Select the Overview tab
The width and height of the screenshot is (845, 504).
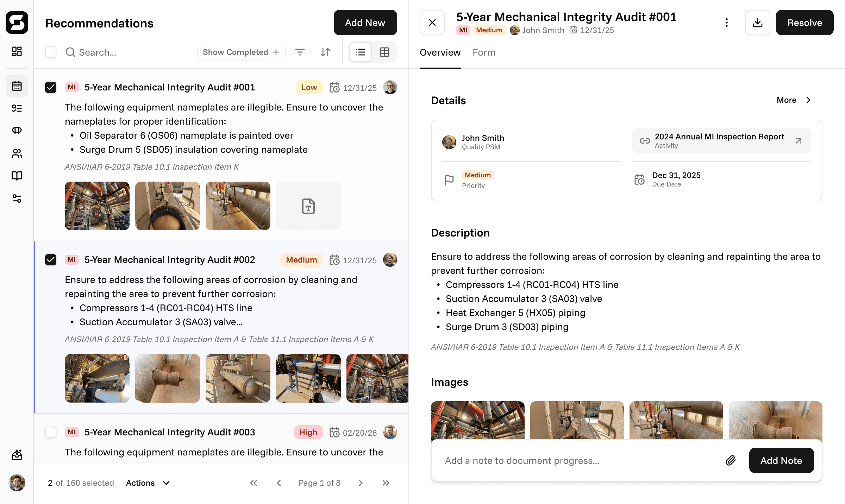click(440, 52)
